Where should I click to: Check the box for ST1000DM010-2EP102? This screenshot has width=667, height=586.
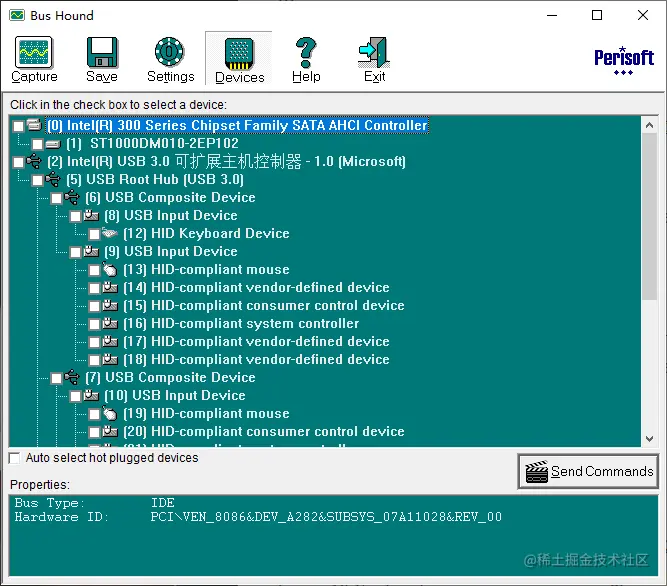37,145
